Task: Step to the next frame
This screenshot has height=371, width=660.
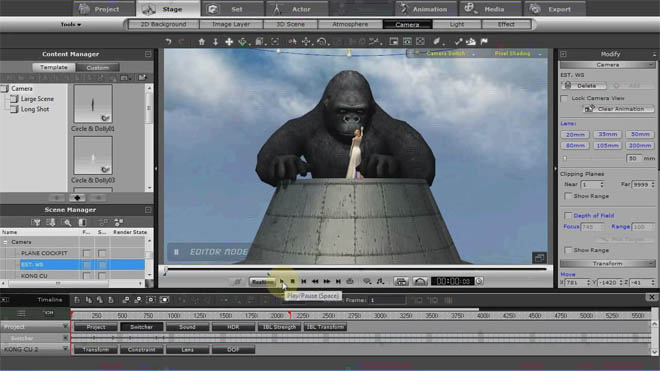Action: 327,281
